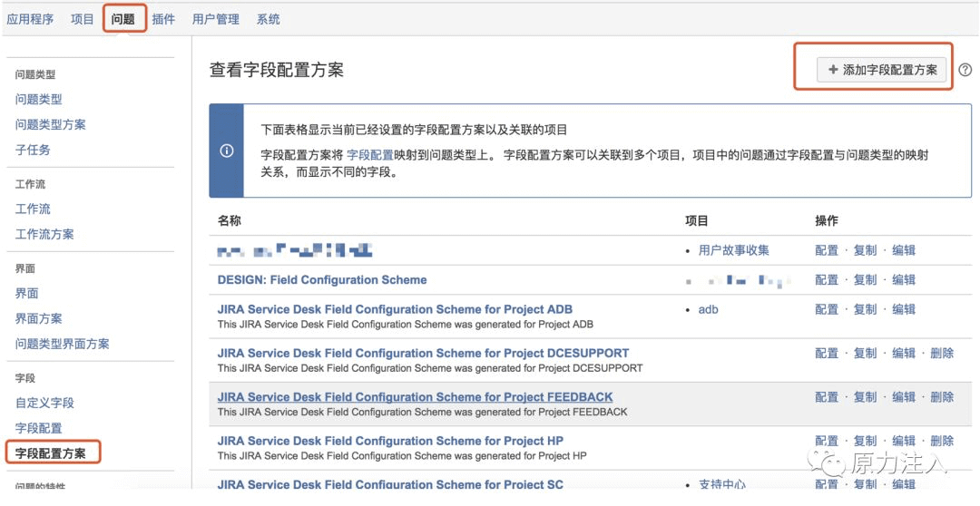Click the 字段配置 link in info text
Image resolution: width=980 pixels, height=506 pixels.
click(370, 155)
